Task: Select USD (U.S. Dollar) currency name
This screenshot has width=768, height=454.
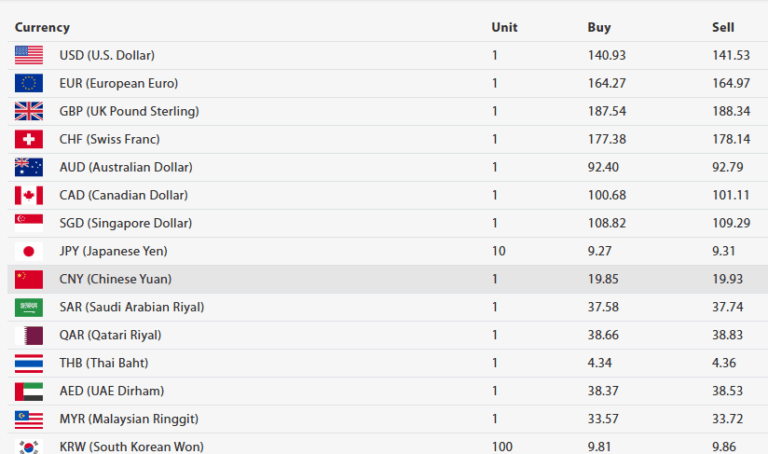Action: [107, 55]
